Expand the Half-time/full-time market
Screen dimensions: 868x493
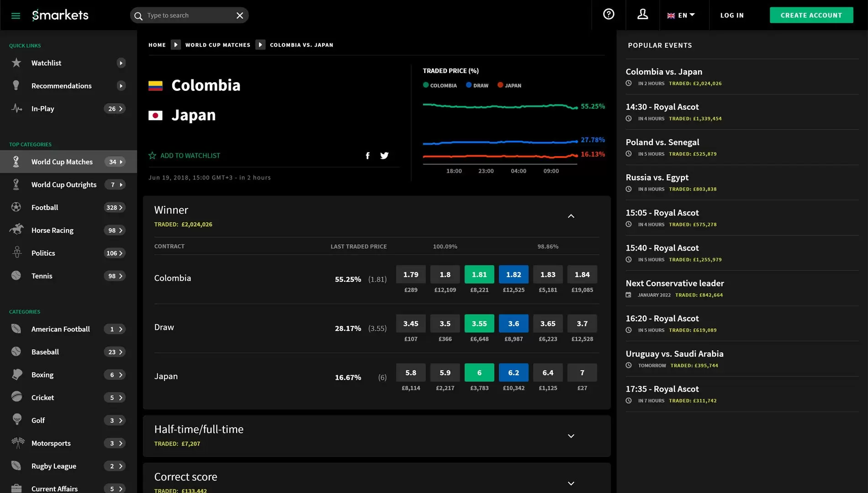pos(571,436)
